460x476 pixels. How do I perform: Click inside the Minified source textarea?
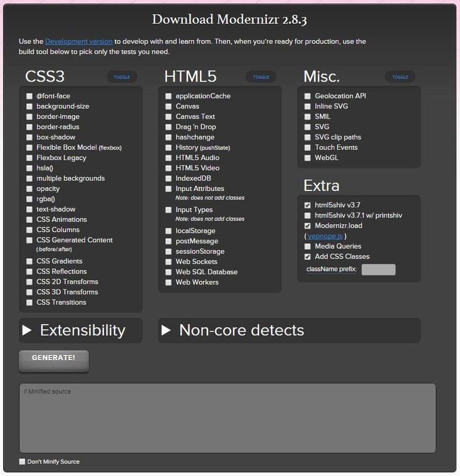pyautogui.click(x=228, y=418)
